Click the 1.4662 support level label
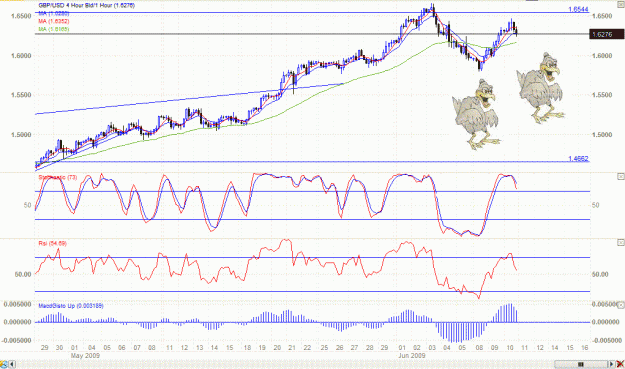This screenshot has height=369, width=625. click(578, 159)
